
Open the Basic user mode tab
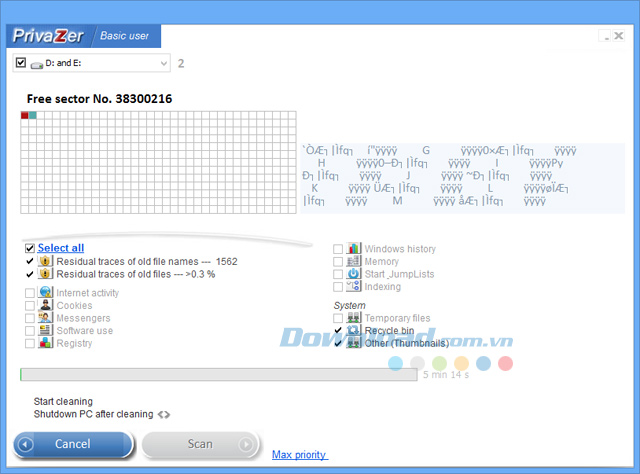124,36
